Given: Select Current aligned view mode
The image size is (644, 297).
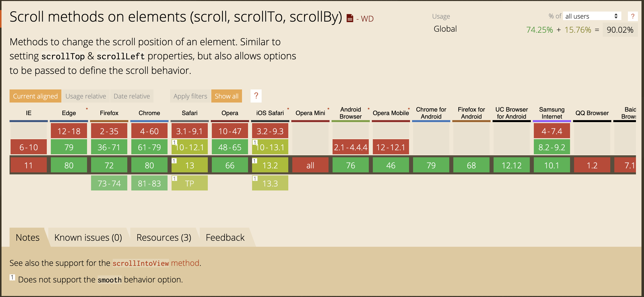Looking at the screenshot, I should tap(35, 96).
